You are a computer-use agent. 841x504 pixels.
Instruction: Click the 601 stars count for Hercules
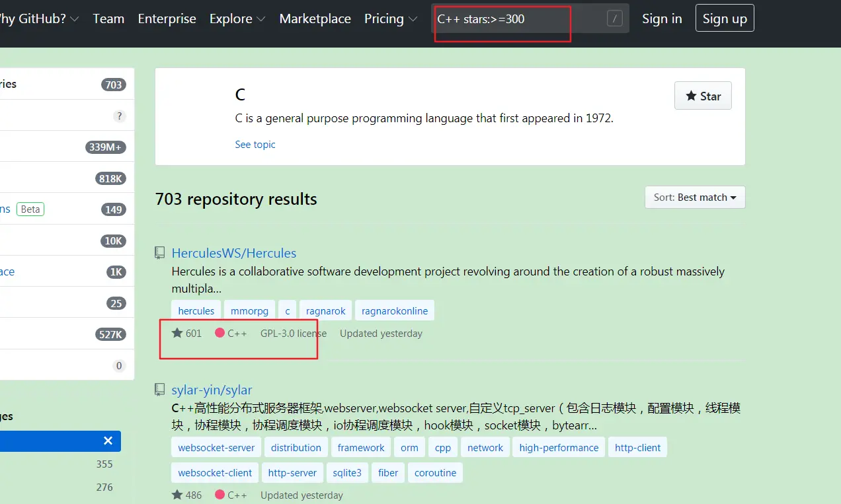tap(186, 334)
